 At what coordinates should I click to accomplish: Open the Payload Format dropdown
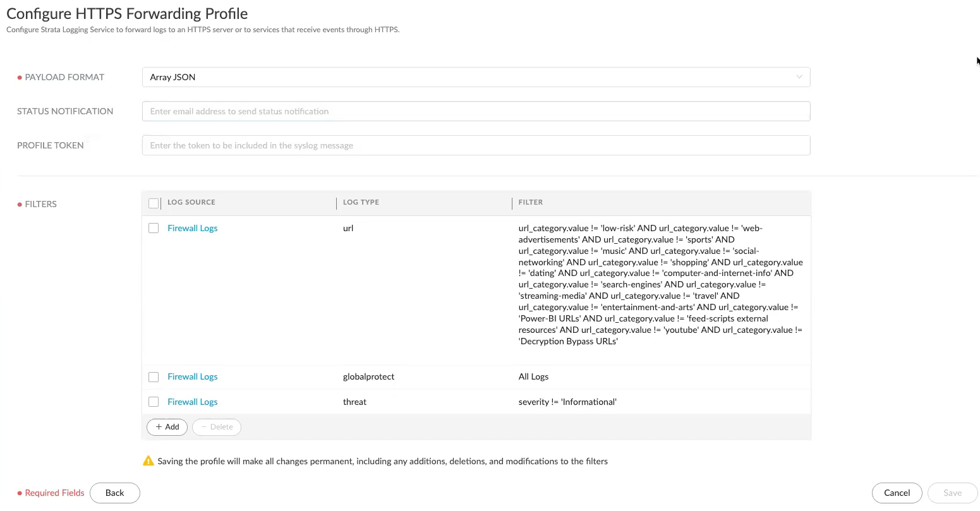pos(475,77)
